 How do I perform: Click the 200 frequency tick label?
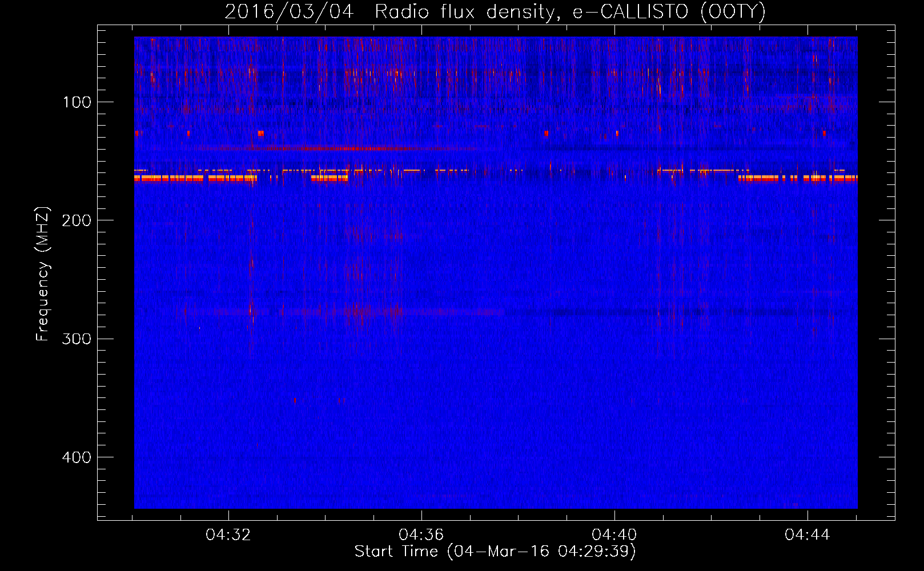[x=77, y=221]
